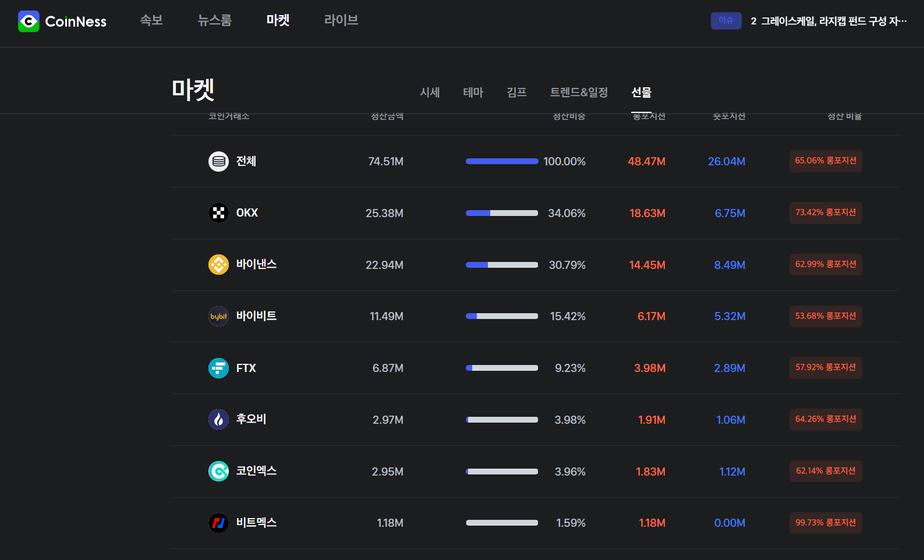The width and height of the screenshot is (924, 560).
Task: Click the 전체 100.00% progress bar
Action: pos(502,161)
